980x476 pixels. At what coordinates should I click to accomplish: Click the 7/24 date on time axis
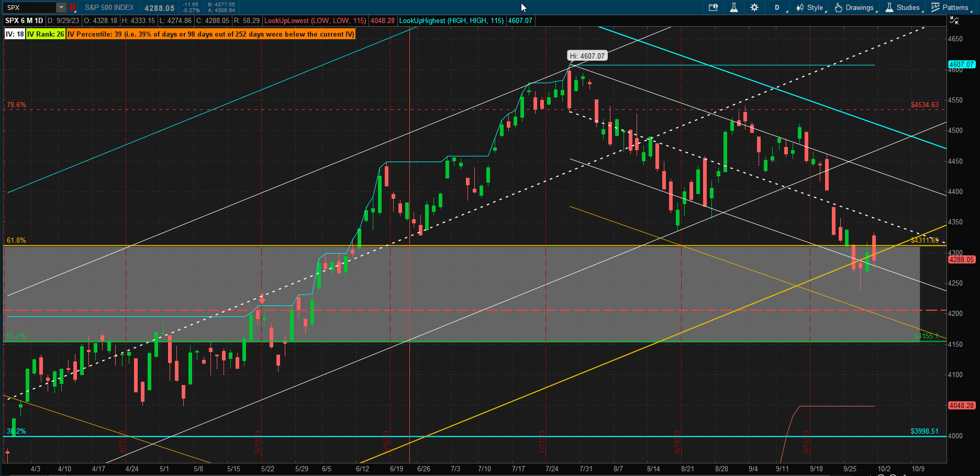552,469
